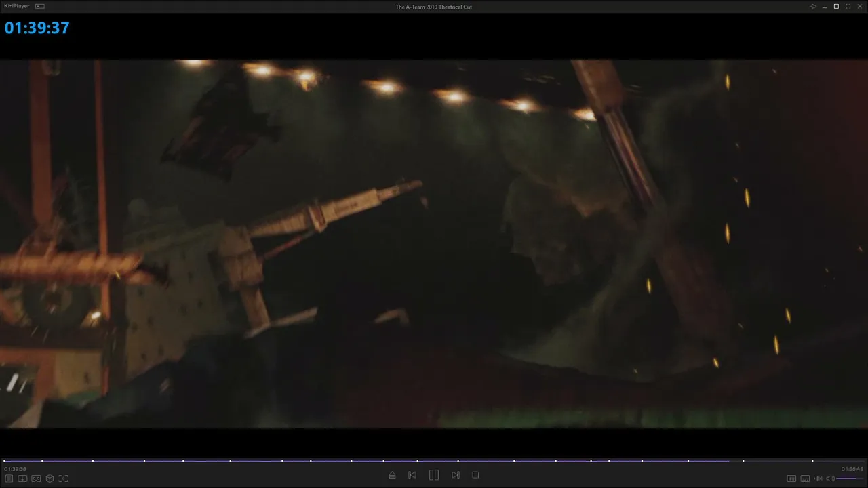Viewport: 868px width, 488px height.
Task: Toggle the subtitle icon
Action: point(805,479)
